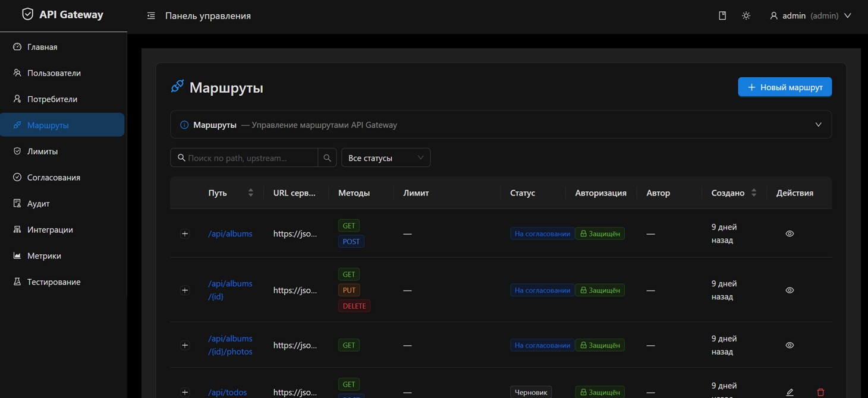Image resolution: width=868 pixels, height=398 pixels.
Task: View details of the /api/albums route
Action: [789, 233]
